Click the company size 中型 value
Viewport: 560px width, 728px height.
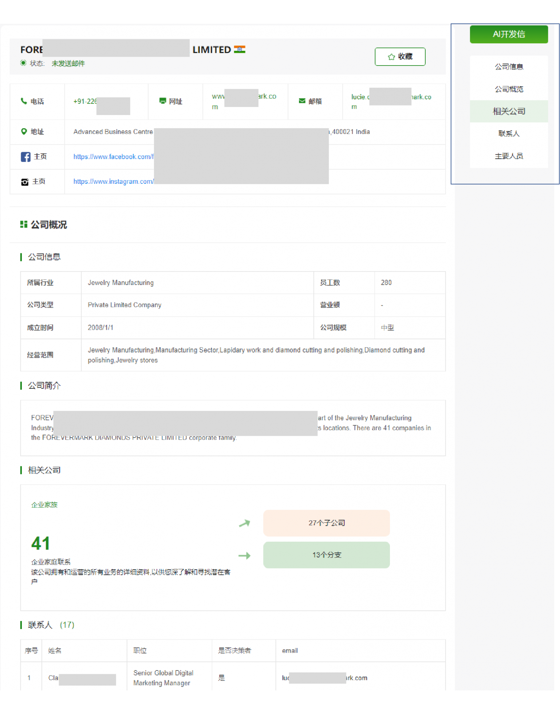(x=387, y=328)
